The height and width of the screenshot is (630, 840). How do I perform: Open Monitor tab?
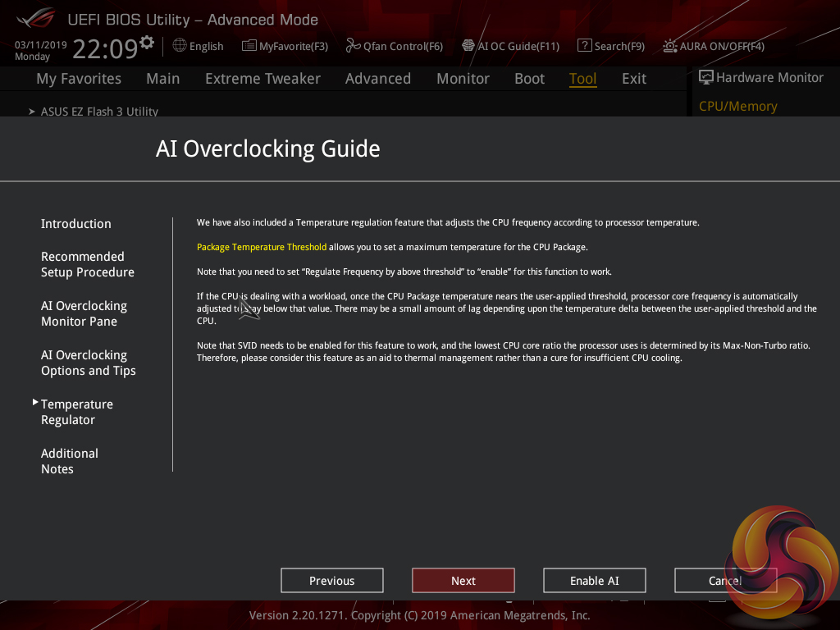tap(463, 79)
